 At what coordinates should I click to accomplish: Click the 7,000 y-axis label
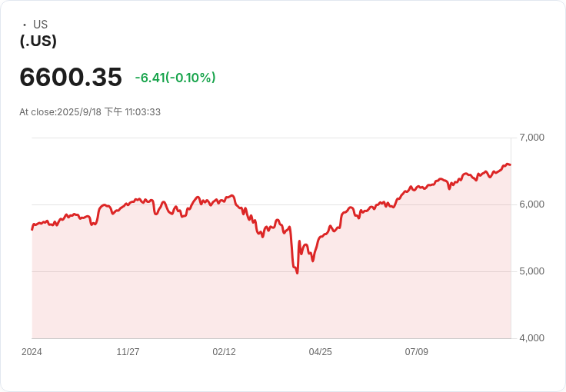click(531, 138)
